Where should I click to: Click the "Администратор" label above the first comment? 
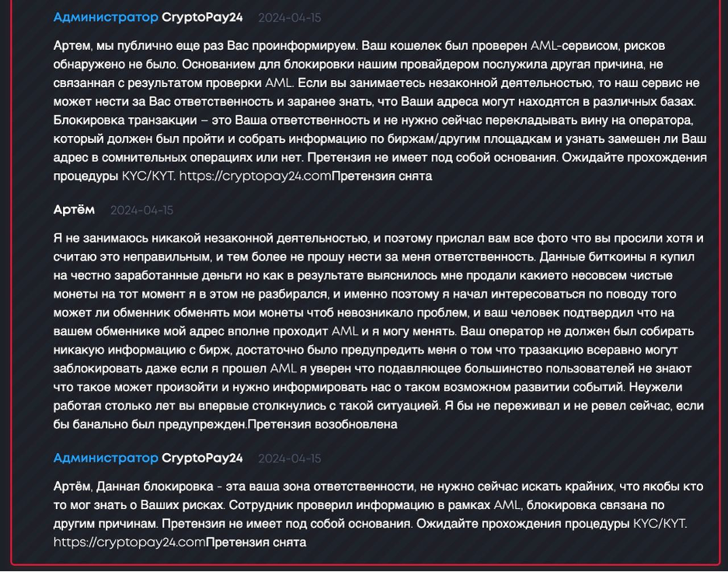pyautogui.click(x=106, y=18)
